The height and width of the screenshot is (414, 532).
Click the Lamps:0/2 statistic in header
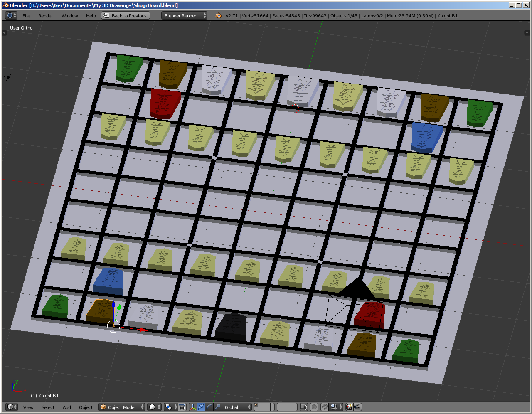coord(372,16)
